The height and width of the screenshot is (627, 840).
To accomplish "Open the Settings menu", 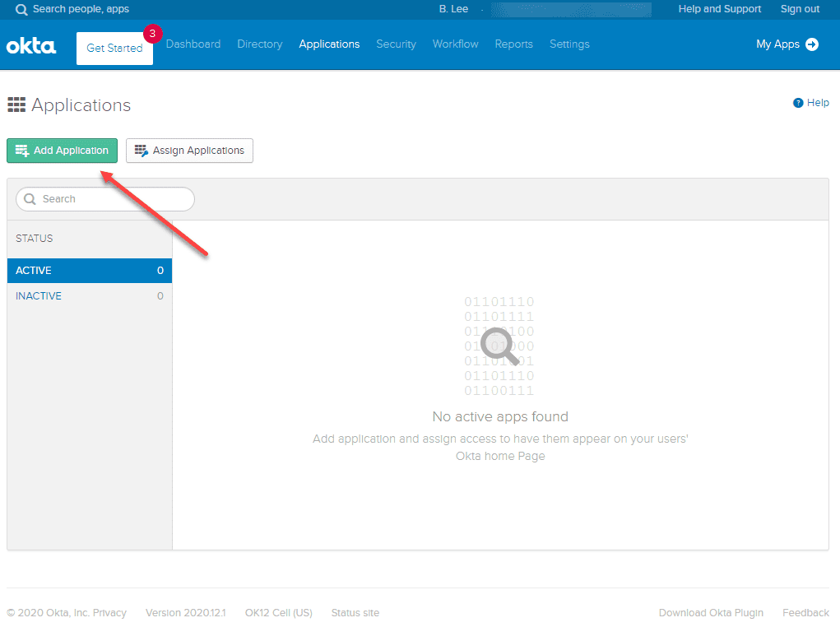I will [x=569, y=44].
